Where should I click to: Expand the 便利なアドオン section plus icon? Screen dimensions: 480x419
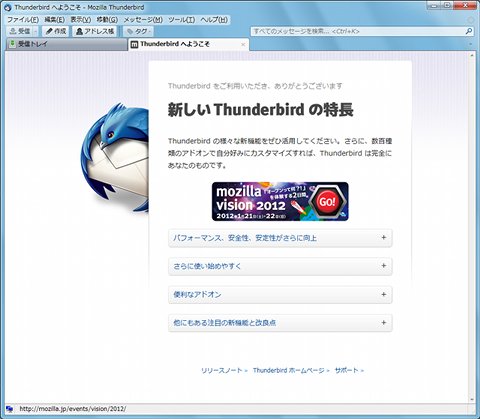[384, 294]
